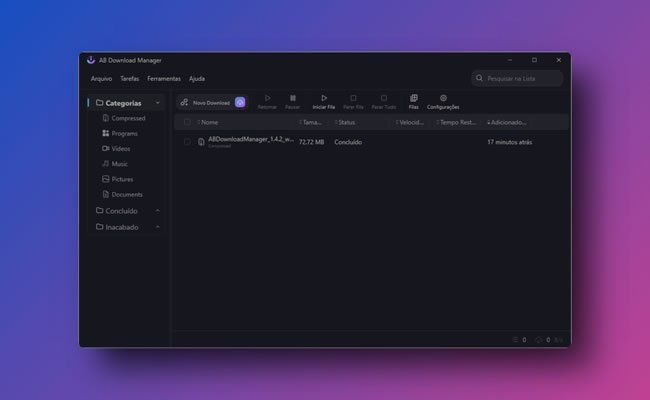This screenshot has width=650, height=400.
Task: Click the Retomar play icon
Action: click(267, 98)
